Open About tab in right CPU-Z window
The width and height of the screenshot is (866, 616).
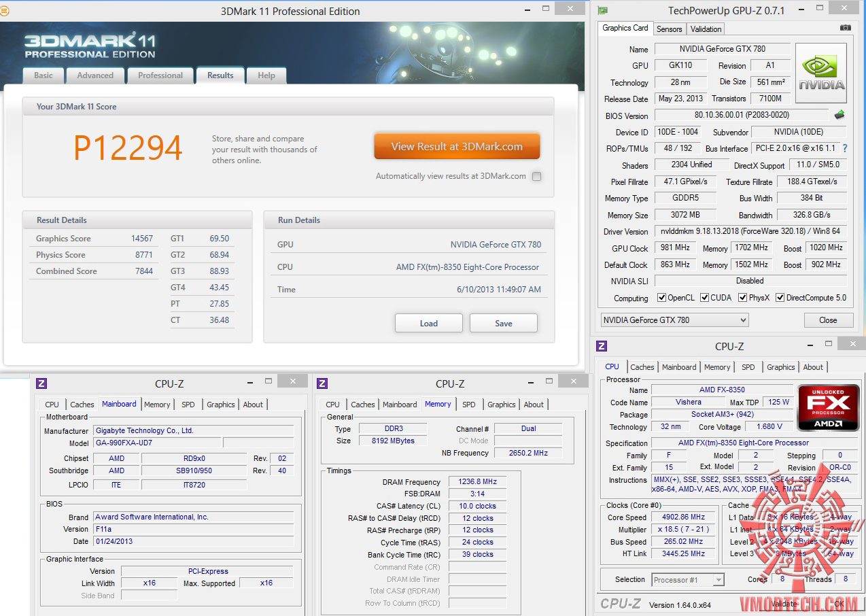(x=813, y=367)
